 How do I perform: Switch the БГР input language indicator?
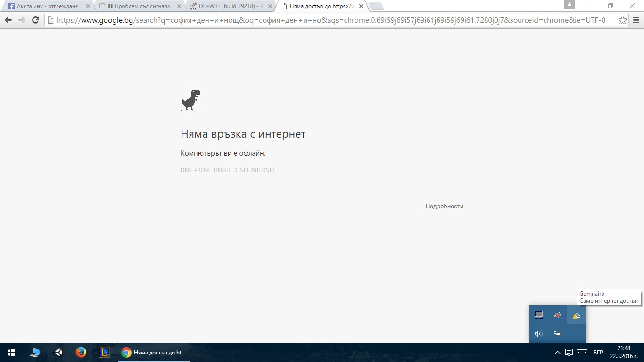point(598,353)
